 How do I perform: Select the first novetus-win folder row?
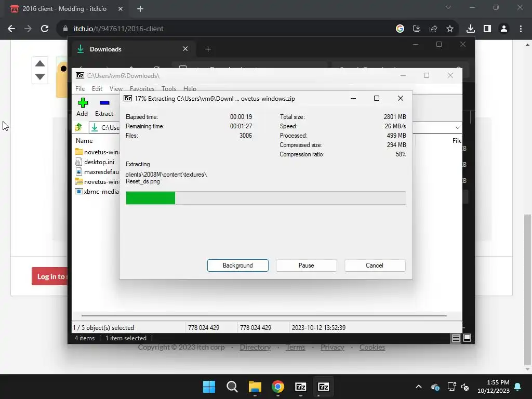coord(97,152)
